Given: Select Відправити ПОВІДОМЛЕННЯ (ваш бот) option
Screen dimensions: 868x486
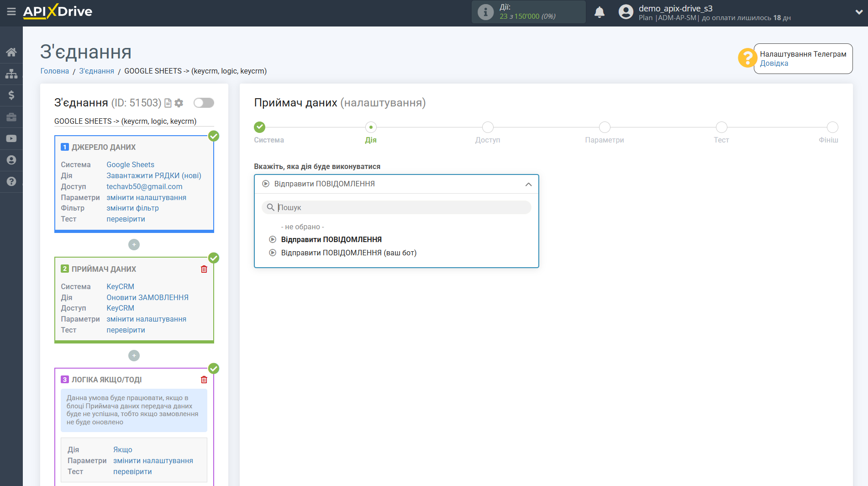Looking at the screenshot, I should click(x=349, y=253).
